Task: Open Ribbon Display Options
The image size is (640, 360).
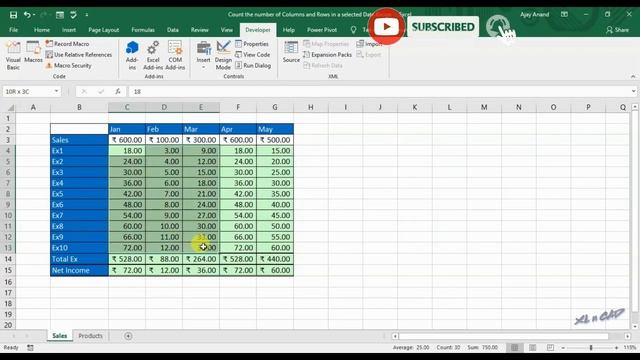Action: (x=564, y=14)
